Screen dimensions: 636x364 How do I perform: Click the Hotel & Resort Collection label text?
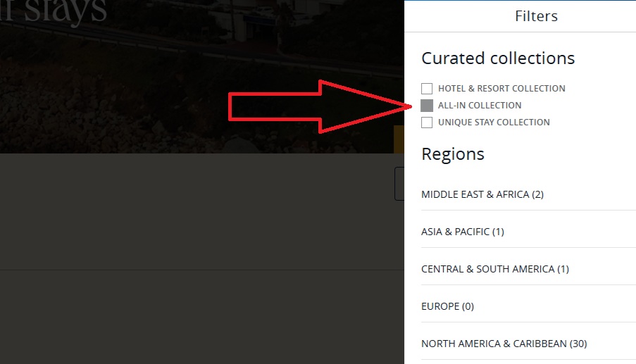pos(501,89)
